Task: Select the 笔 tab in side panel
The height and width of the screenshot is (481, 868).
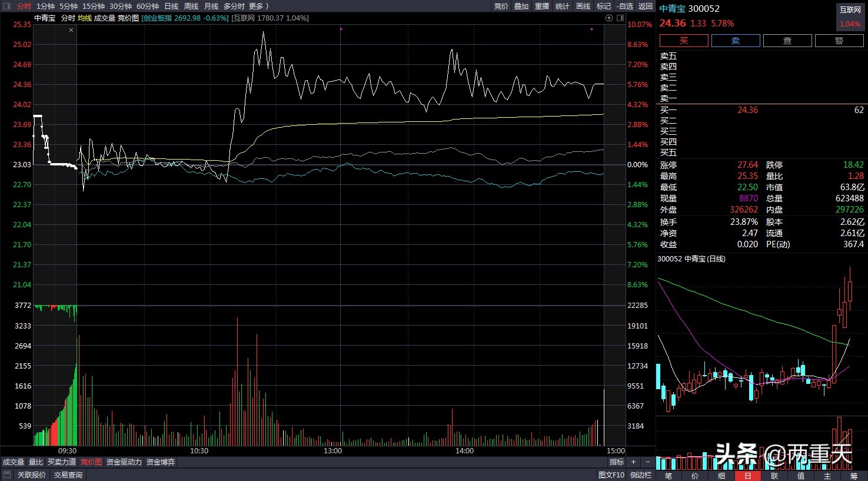Action: [x=669, y=476]
